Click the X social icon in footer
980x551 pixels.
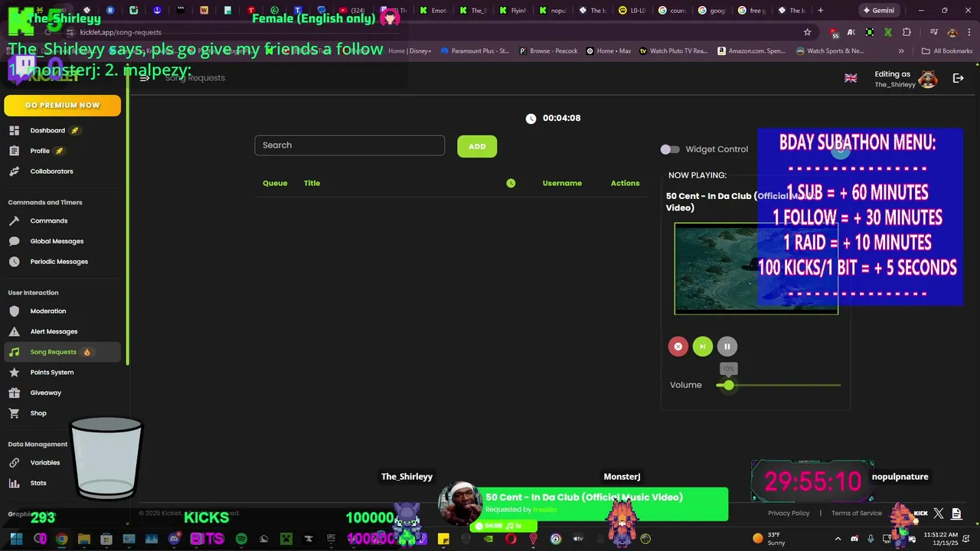(x=939, y=514)
